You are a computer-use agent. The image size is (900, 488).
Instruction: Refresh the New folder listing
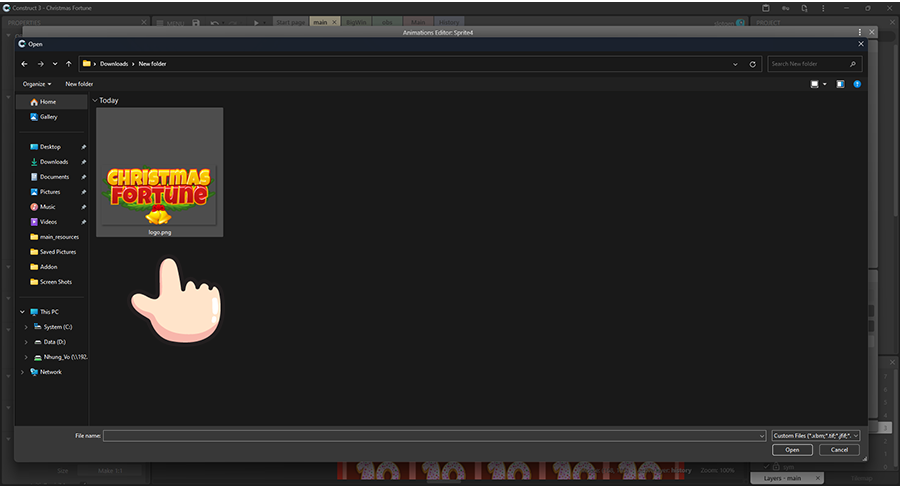click(x=753, y=64)
